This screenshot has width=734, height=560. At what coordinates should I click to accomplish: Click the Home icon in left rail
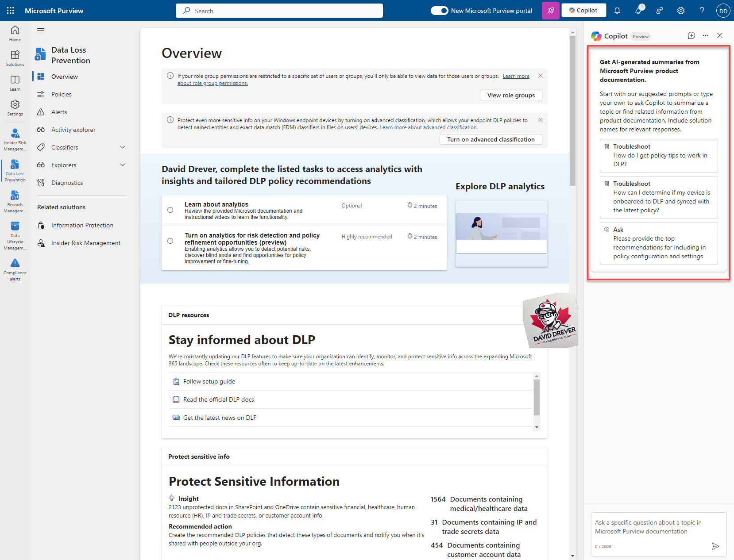(x=15, y=33)
